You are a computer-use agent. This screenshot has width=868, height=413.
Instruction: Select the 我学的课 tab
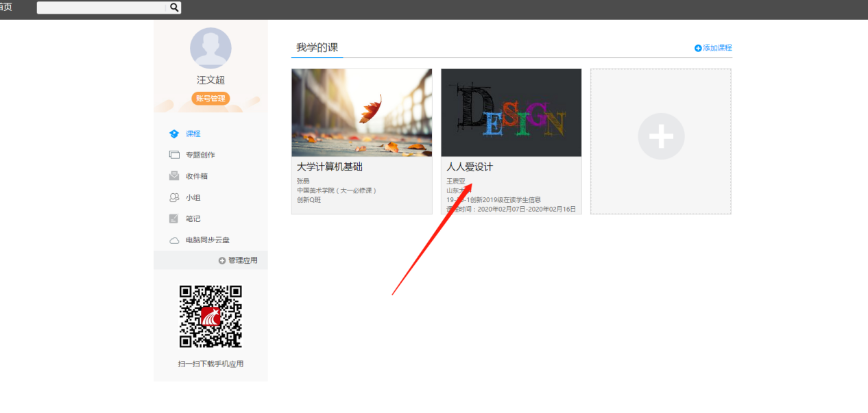pyautogui.click(x=317, y=48)
